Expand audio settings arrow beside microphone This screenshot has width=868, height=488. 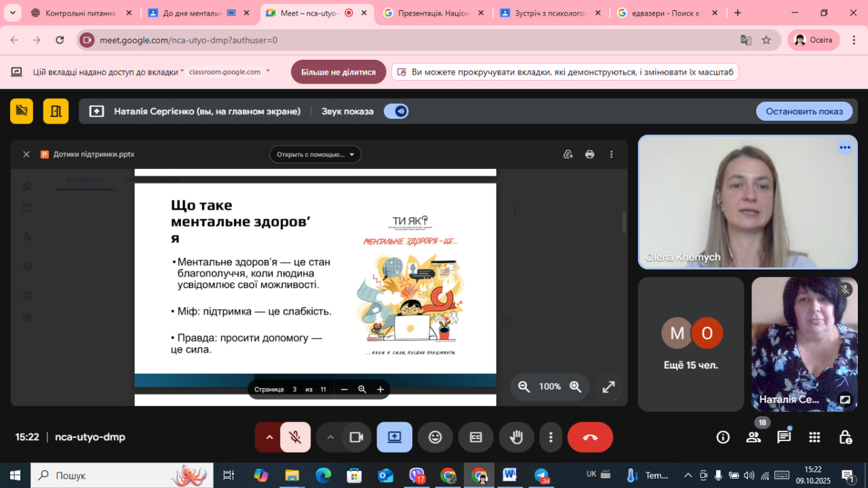(x=269, y=437)
